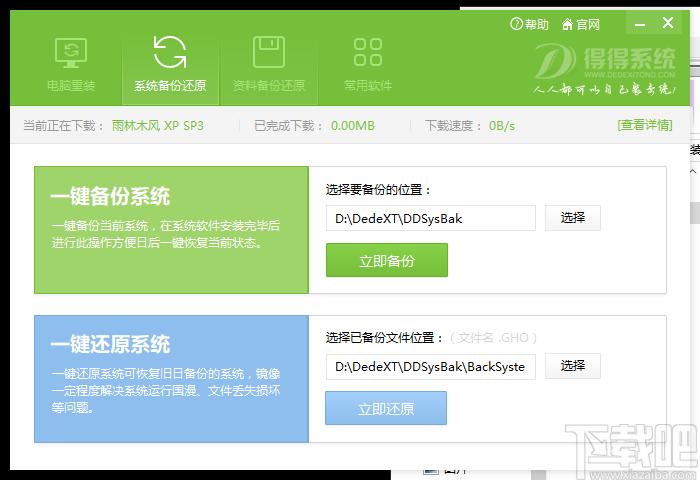This screenshot has width=700, height=480.
Task: Click the 一键备份系统 heading
Action: coord(110,196)
